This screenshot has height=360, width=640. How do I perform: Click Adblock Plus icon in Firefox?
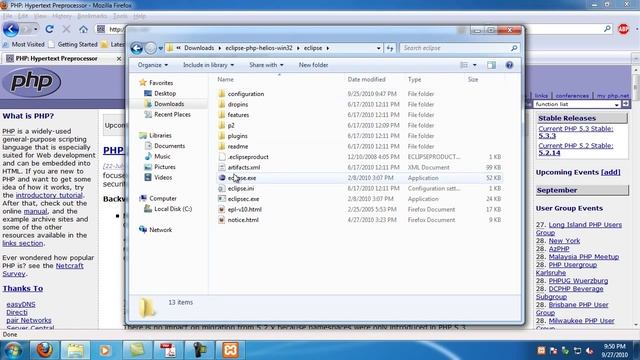(x=623, y=29)
